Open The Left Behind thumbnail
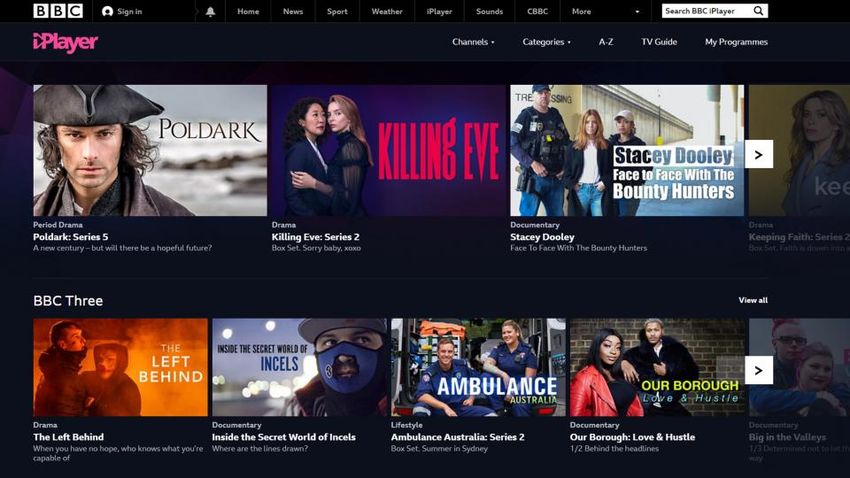The height and width of the screenshot is (478, 850). click(x=120, y=367)
